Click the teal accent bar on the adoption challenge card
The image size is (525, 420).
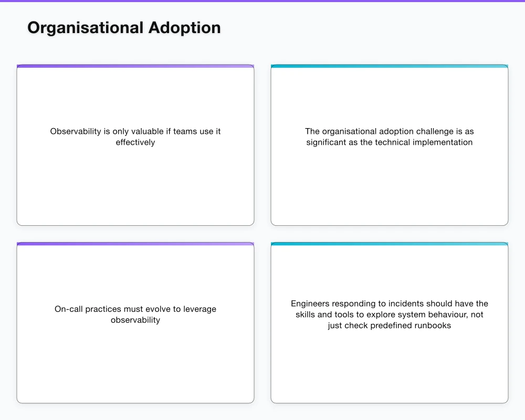coord(389,66)
